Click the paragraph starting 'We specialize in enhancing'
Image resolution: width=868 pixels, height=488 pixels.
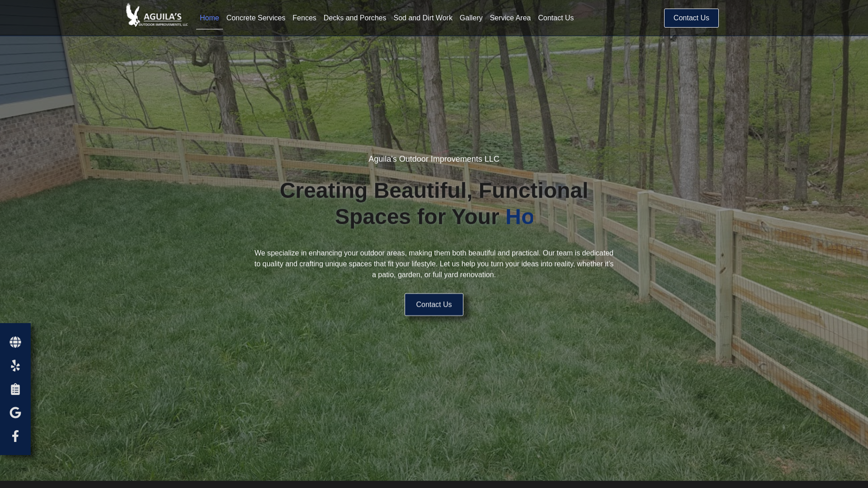(434, 264)
